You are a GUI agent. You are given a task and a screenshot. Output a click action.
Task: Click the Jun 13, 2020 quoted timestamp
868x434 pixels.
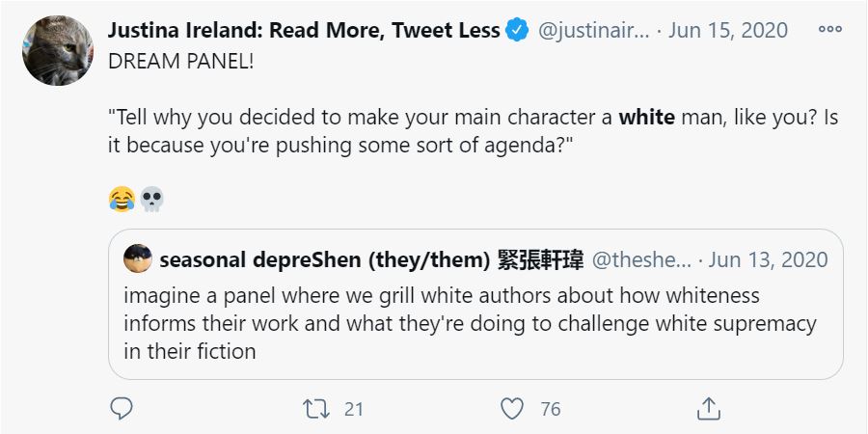(769, 259)
